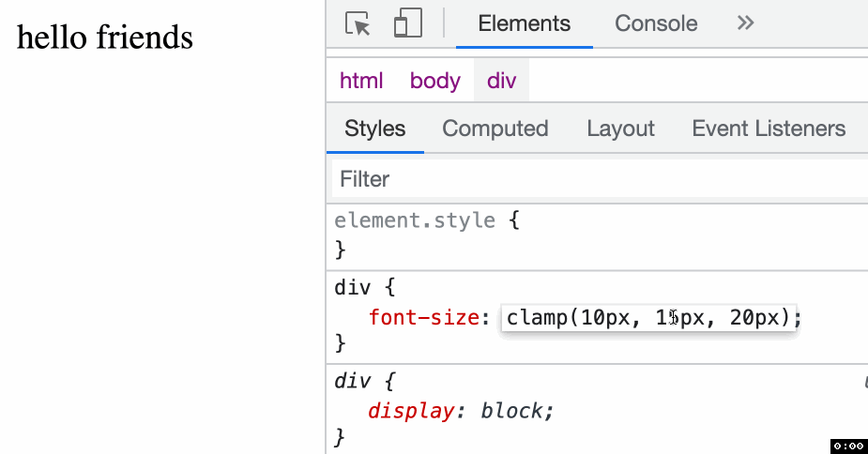Select div in the breadcrumb

[x=501, y=81]
